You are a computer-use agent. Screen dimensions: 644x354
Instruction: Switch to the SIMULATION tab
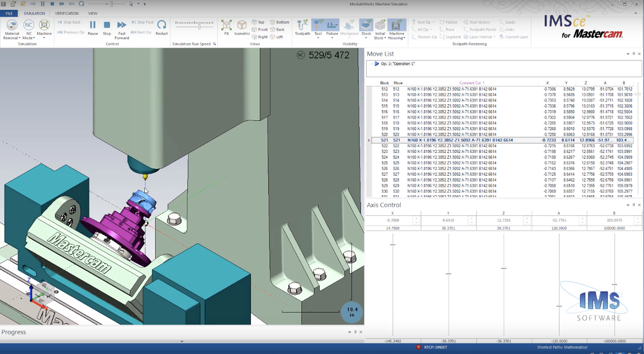[x=34, y=14]
